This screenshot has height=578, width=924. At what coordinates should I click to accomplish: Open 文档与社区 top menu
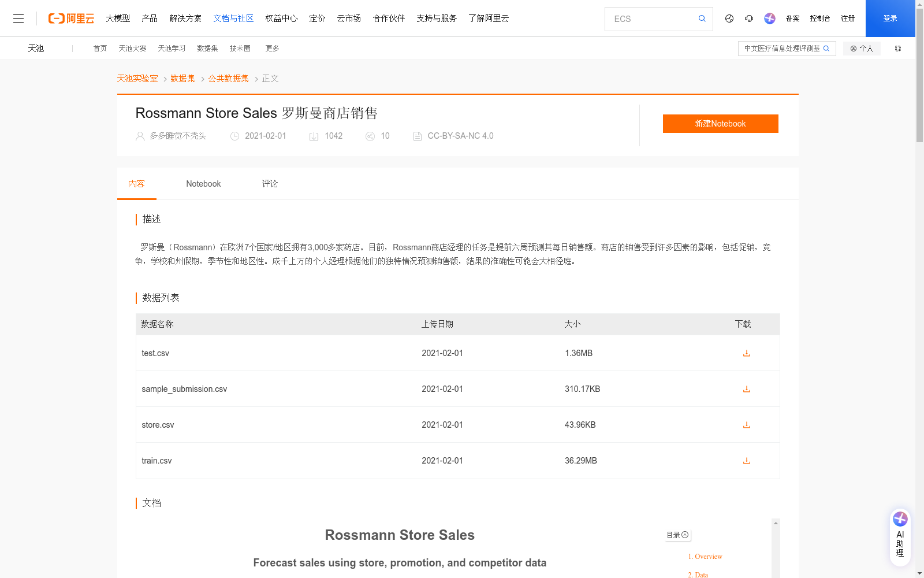click(233, 18)
